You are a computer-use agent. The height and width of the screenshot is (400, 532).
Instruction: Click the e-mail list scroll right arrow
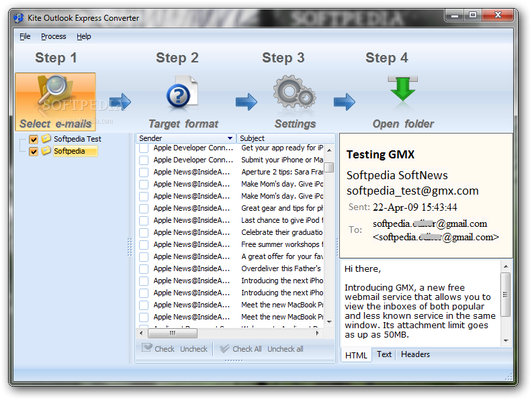coord(317,333)
